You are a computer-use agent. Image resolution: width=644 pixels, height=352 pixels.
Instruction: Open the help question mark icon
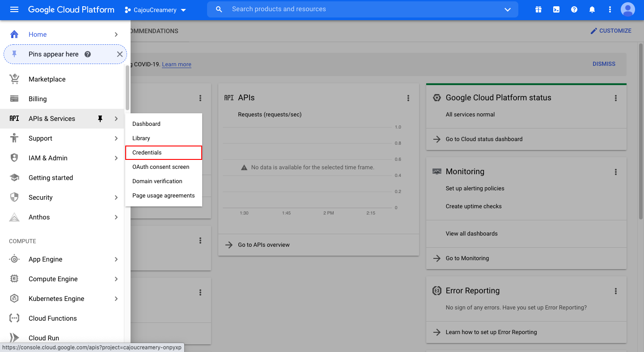574,9
